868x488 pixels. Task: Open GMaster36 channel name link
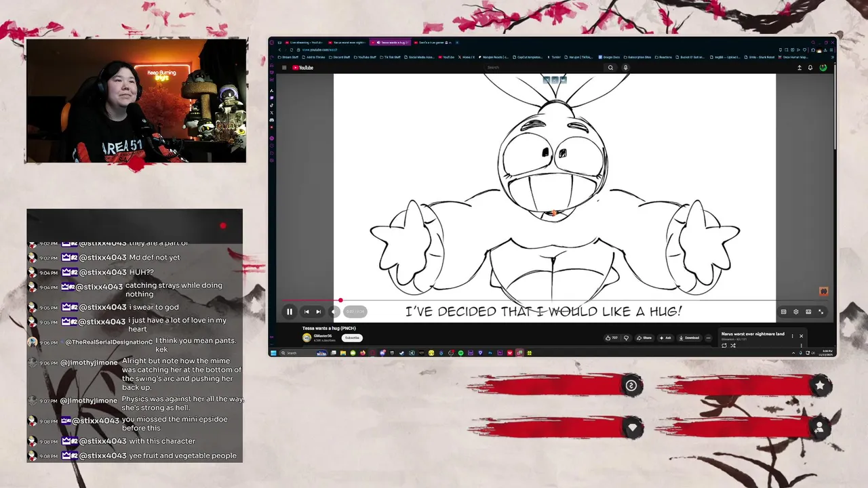click(323, 335)
